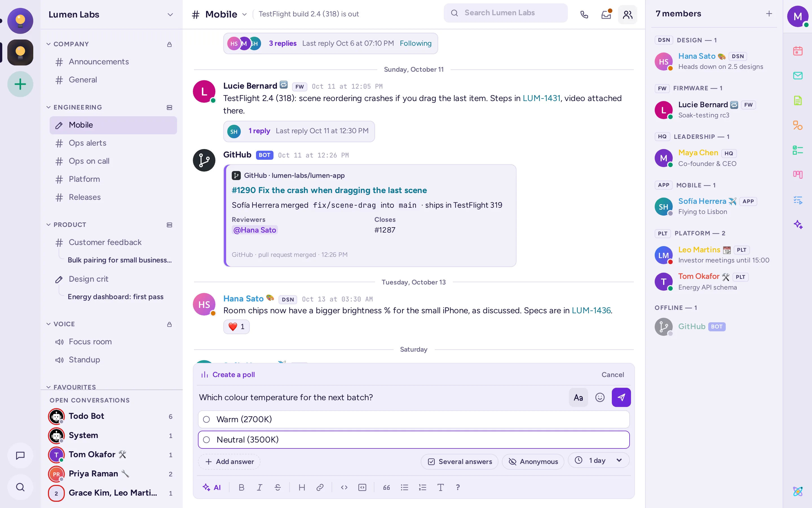The height and width of the screenshot is (508, 812).
Task: Open the inbox notifications icon
Action: [x=606, y=14]
